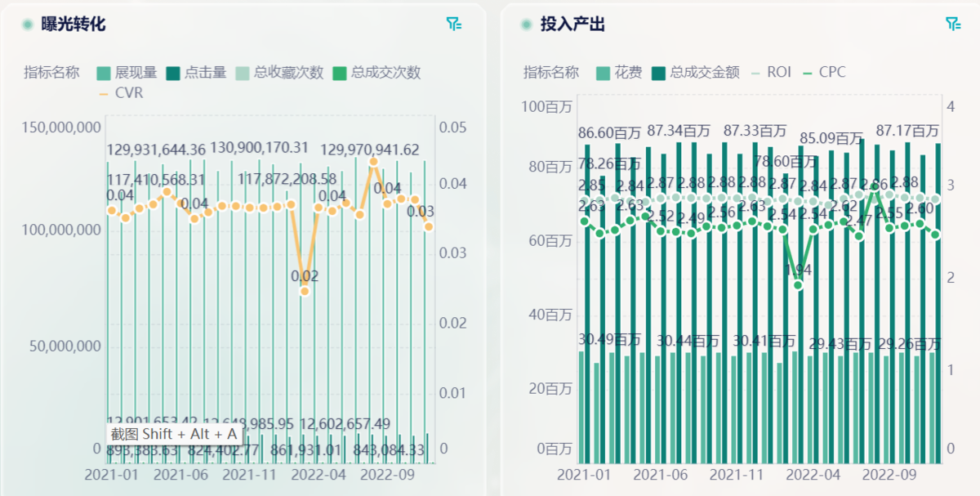Click the 投入产出 panel title
The height and width of the screenshot is (496, 980).
[572, 25]
